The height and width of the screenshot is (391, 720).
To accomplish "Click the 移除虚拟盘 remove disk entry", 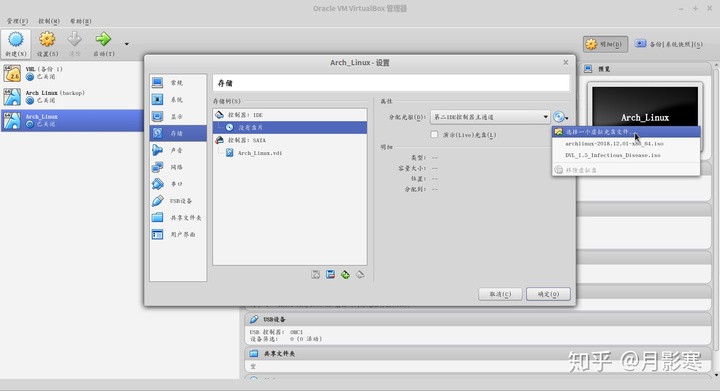I will 626,170.
